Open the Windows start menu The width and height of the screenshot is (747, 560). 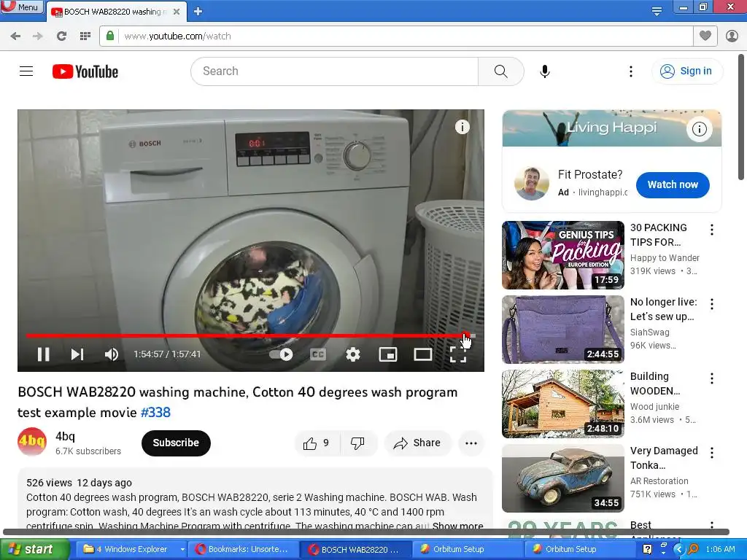pos(35,550)
